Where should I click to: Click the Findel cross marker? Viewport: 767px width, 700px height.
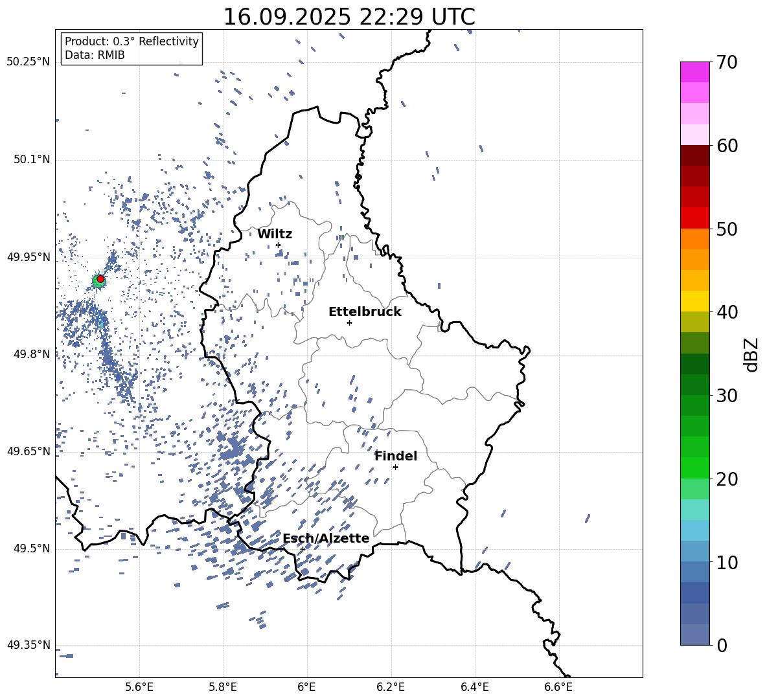[395, 467]
